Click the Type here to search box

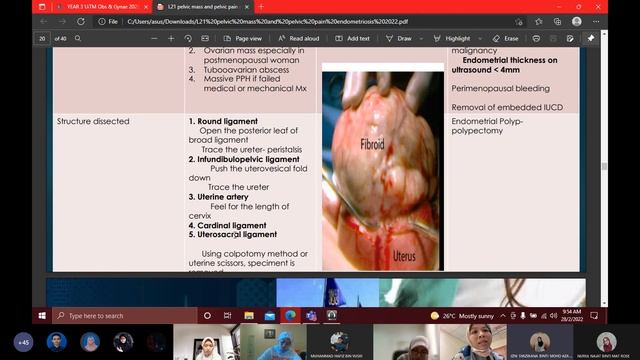(x=124, y=316)
